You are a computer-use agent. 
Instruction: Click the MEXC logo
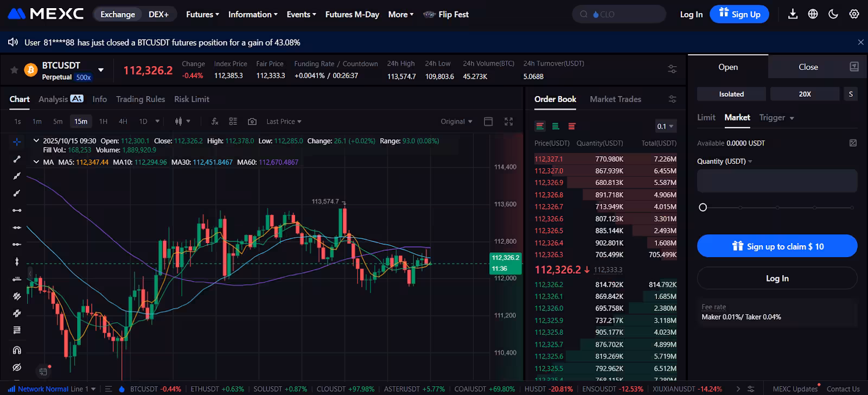pyautogui.click(x=46, y=14)
